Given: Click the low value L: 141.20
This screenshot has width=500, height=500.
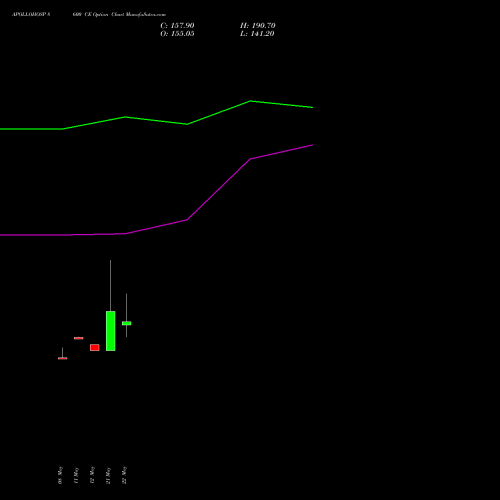Looking at the screenshot, I should [257, 34].
